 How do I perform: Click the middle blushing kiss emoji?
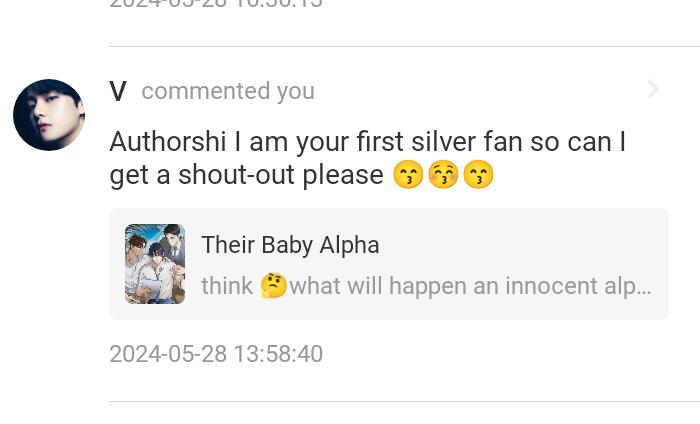[x=442, y=176]
